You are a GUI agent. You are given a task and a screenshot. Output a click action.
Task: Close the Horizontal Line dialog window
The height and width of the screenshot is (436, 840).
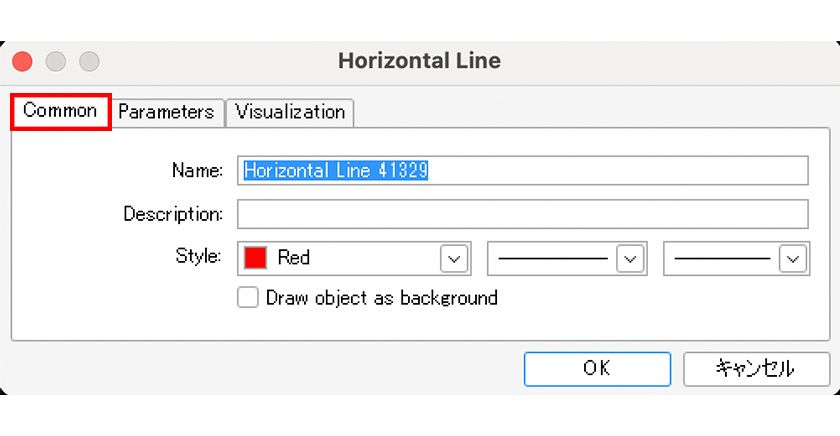(x=22, y=61)
